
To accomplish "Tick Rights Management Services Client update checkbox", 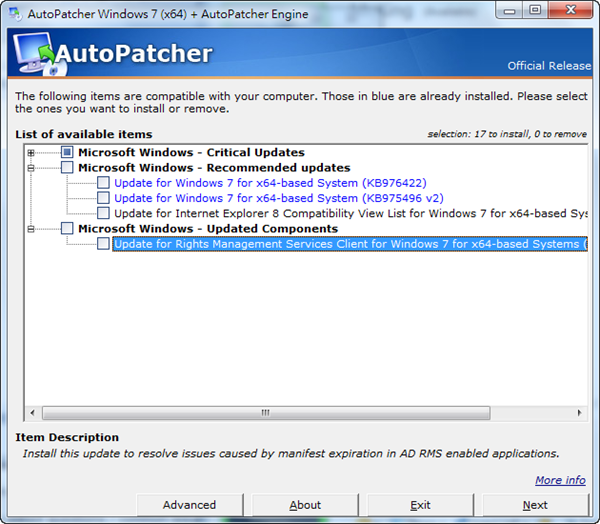I will pos(103,244).
